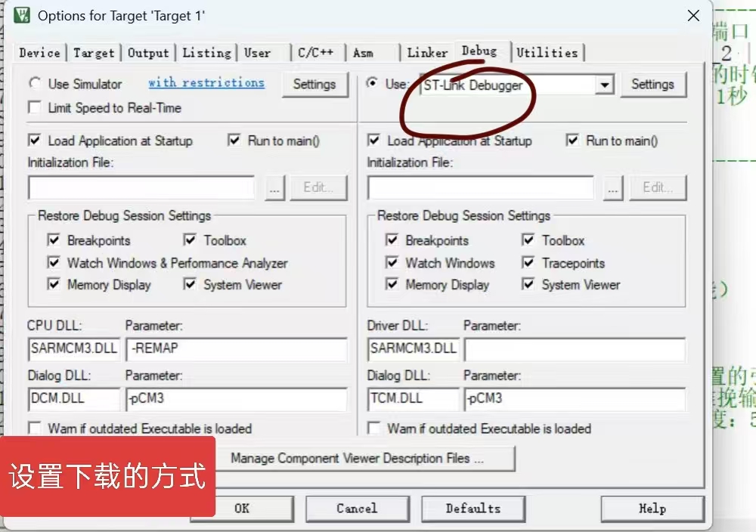Select the Use Simulator radio button
Image resolution: width=756 pixels, height=532 pixels.
[35, 83]
